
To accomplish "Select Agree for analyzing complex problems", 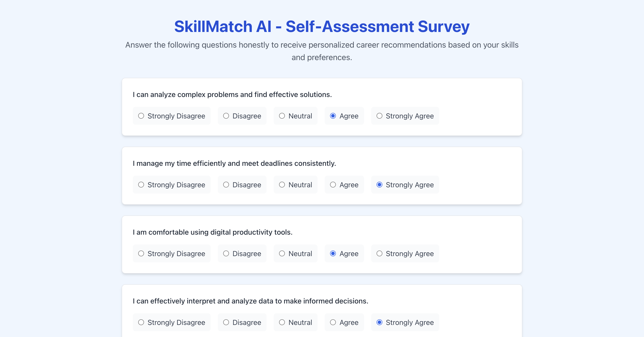I will coord(333,116).
